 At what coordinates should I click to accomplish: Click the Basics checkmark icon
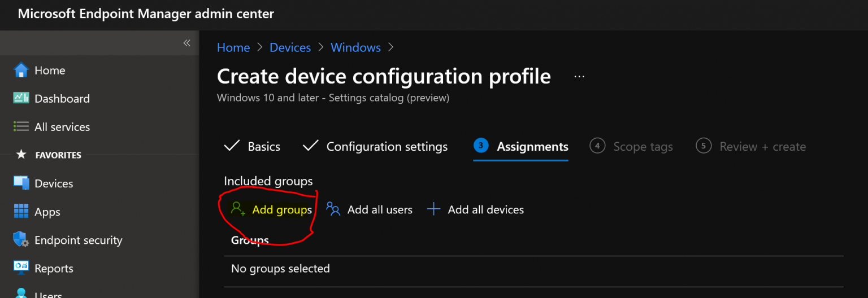[x=232, y=146]
